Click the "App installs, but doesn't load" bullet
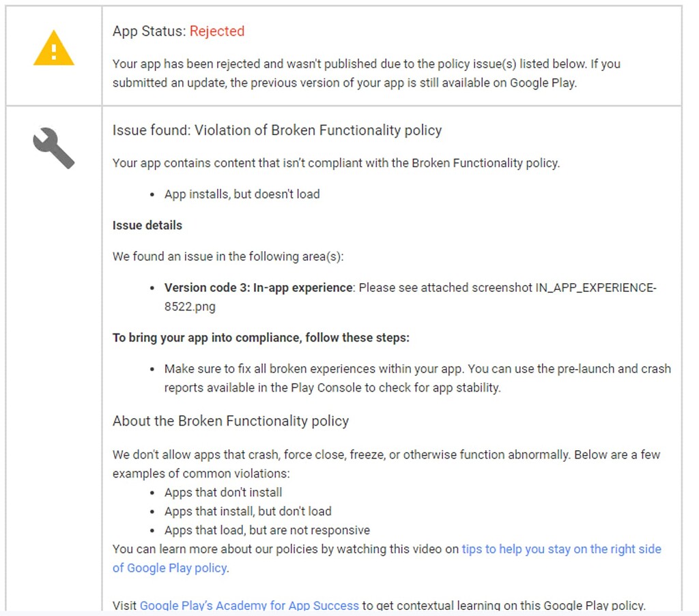The width and height of the screenshot is (699, 616). (x=242, y=194)
